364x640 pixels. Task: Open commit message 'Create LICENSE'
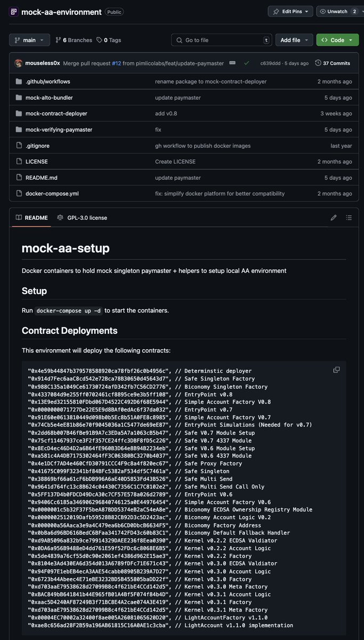point(175,162)
